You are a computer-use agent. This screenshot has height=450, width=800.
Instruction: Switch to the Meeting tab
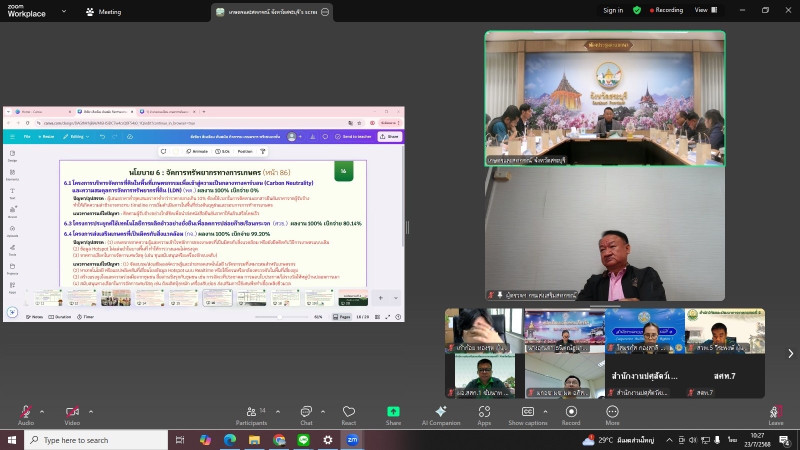(104, 11)
